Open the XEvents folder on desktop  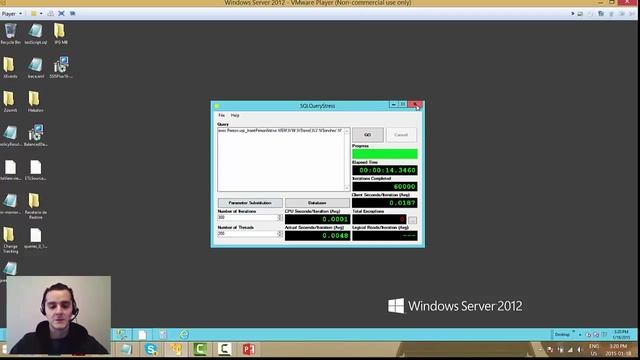pos(10,68)
